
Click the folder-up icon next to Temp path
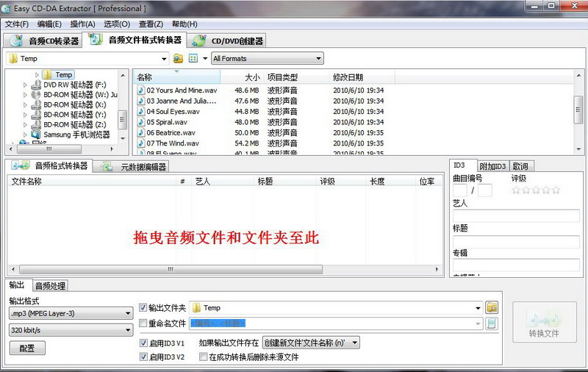[x=178, y=59]
